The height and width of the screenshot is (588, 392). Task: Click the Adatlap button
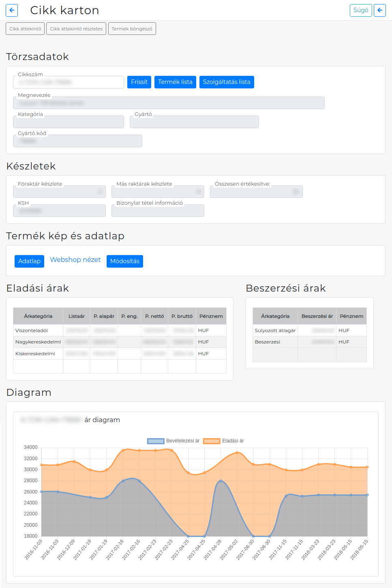30,261
